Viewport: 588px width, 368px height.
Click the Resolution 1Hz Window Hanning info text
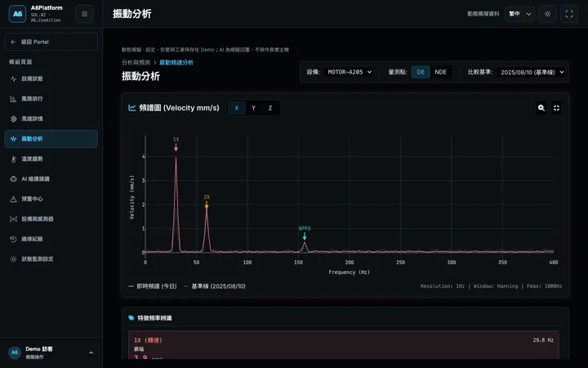click(491, 286)
